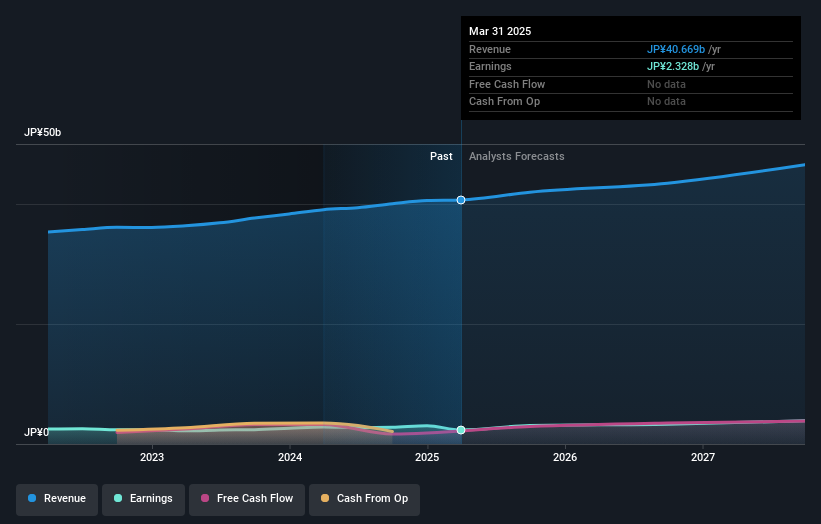Select the 2025 x-axis label
The height and width of the screenshot is (524, 821).
pyautogui.click(x=427, y=458)
